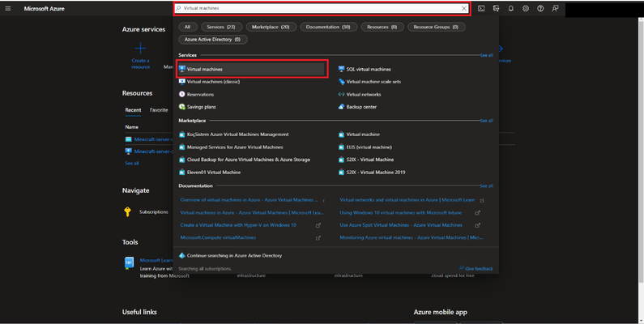Open the portal settings gear
This screenshot has height=324, width=644.
pyautogui.click(x=526, y=9)
